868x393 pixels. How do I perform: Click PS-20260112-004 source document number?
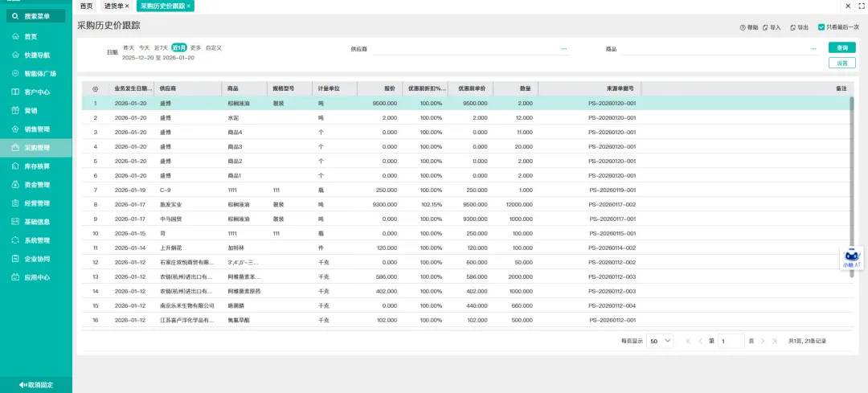[x=612, y=305]
